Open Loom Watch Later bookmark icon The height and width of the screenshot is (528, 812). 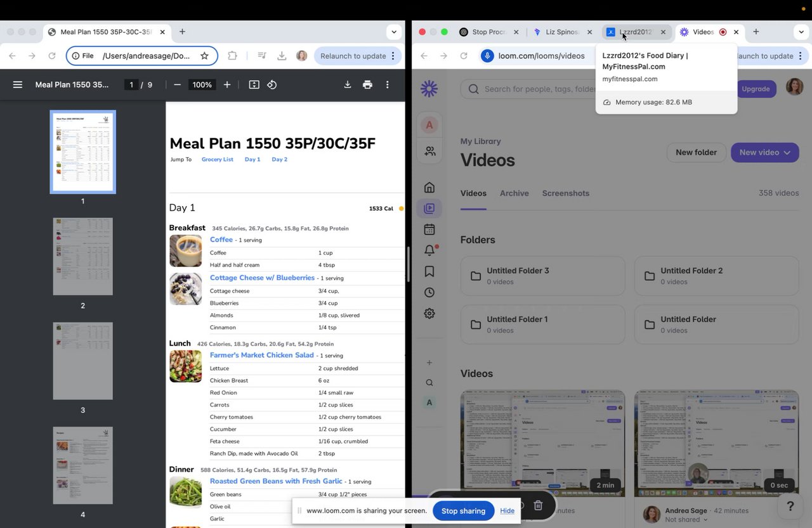[x=429, y=271]
